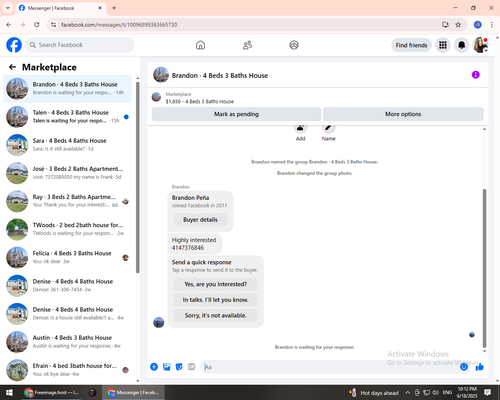Open the tab search dropdown arrow
The image size is (500, 400).
tap(8, 8)
